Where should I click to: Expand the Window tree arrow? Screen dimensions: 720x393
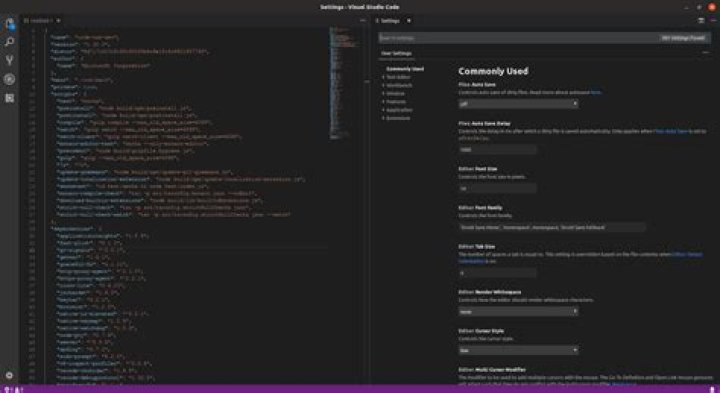pyautogui.click(x=383, y=94)
